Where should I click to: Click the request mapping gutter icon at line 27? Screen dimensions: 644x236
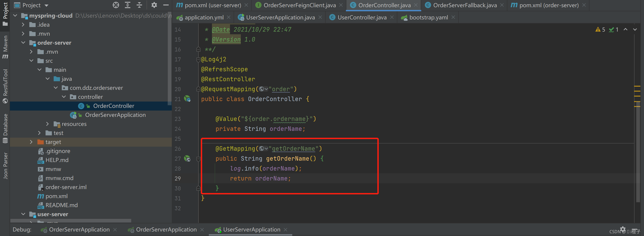tap(187, 158)
